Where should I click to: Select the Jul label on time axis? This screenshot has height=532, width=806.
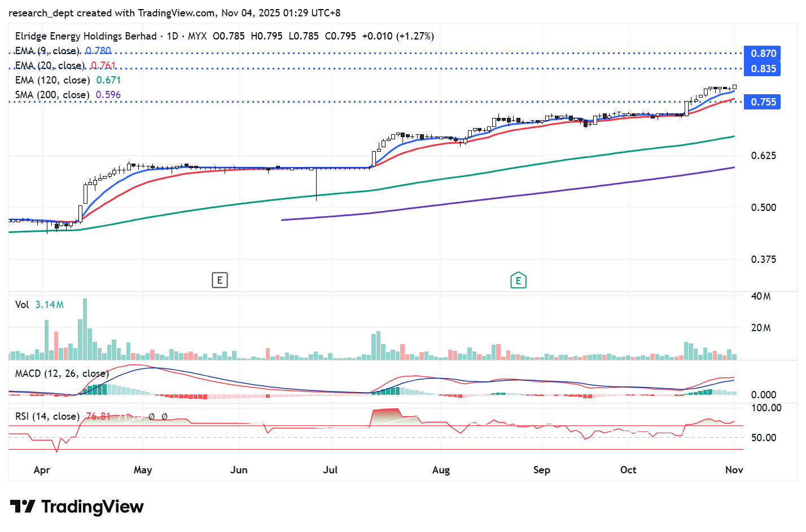330,470
